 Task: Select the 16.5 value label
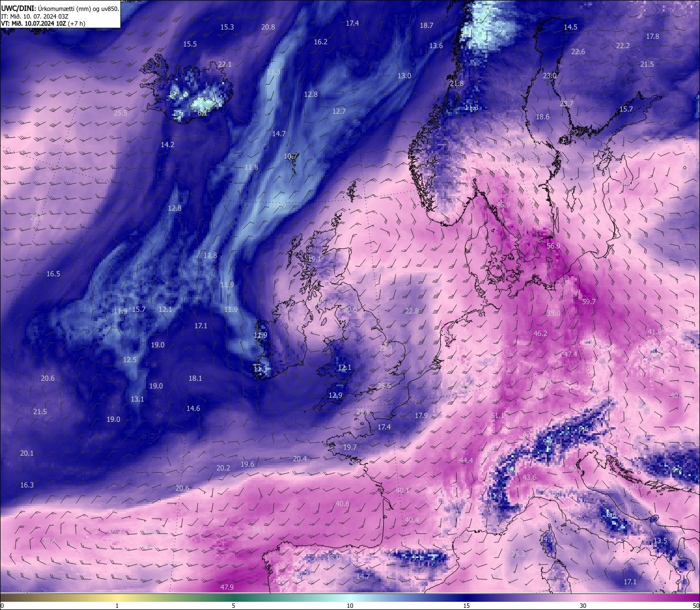pos(53,274)
